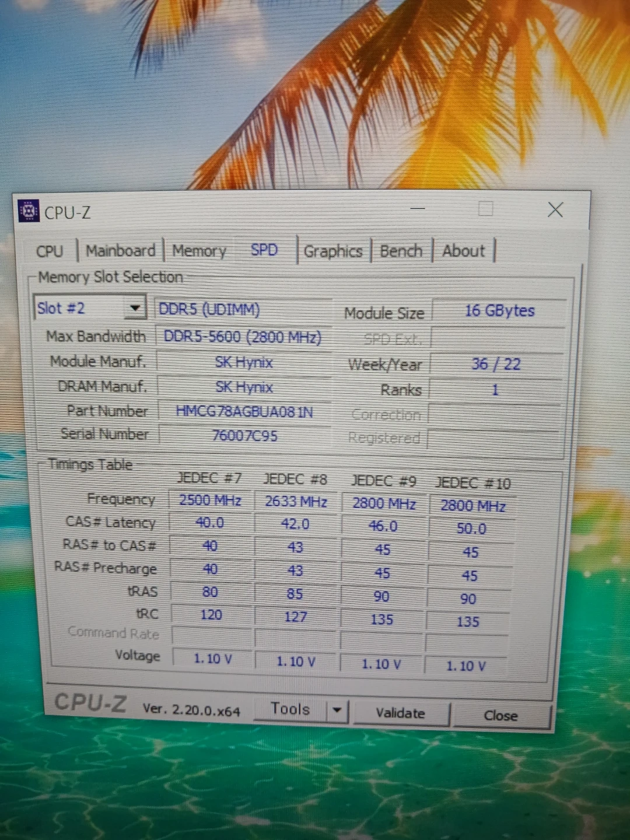
Task: Close the CPU-Z window with X
Action: click(555, 209)
